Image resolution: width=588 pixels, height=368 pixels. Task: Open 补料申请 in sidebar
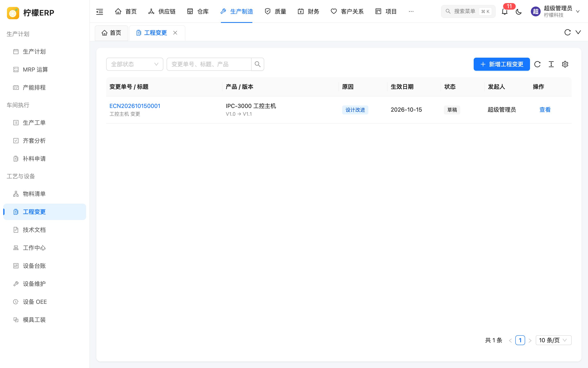coord(45,159)
